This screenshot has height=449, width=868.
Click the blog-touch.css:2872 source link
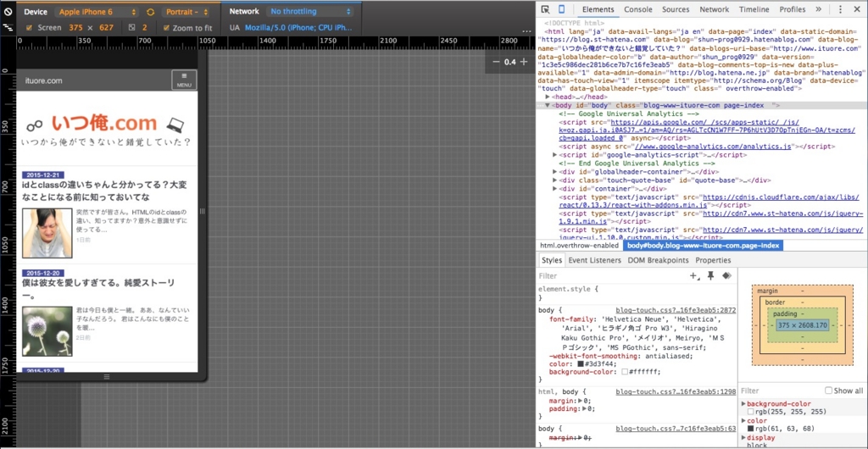point(676,311)
